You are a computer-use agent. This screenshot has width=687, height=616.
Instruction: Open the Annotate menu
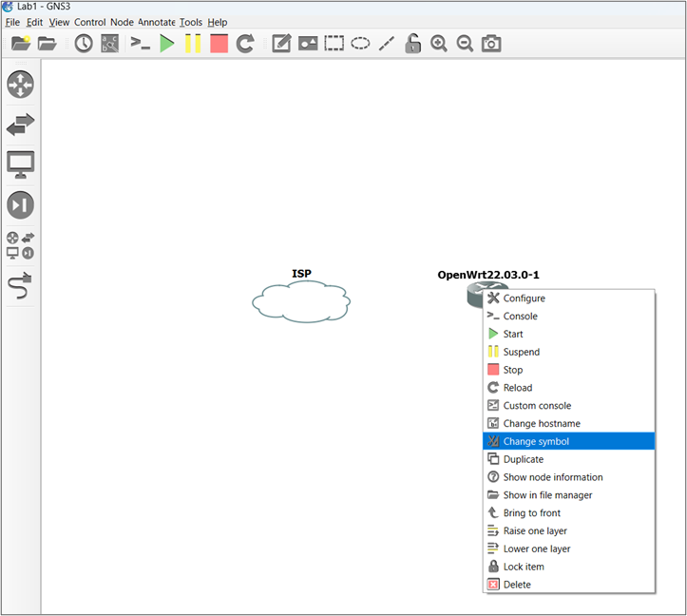coord(157,22)
